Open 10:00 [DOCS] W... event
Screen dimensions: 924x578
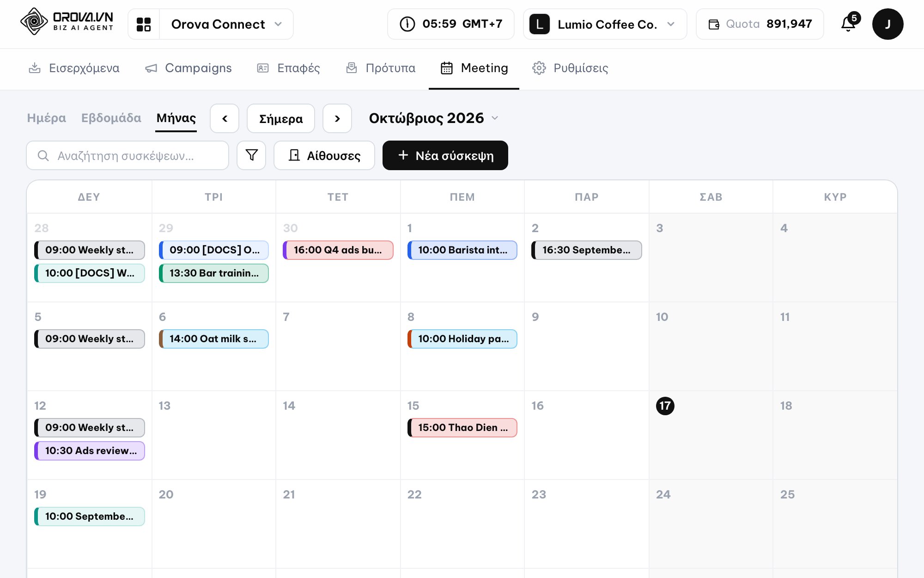coord(90,273)
